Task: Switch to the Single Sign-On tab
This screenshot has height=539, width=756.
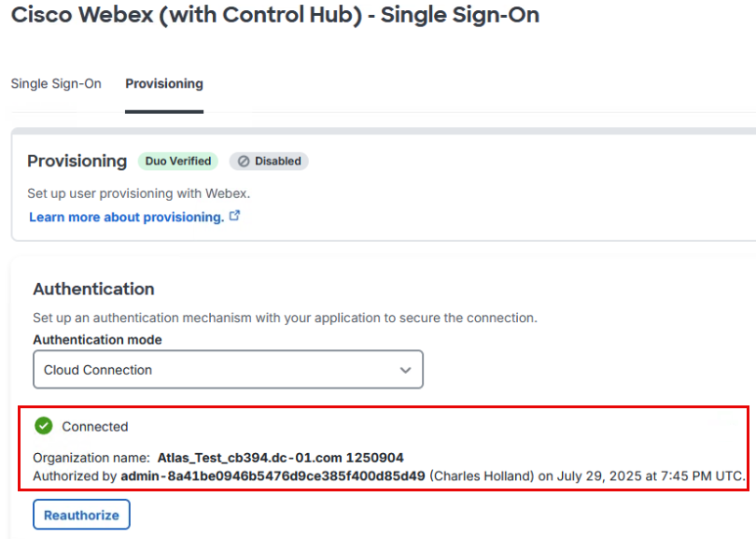Action: coord(56,84)
